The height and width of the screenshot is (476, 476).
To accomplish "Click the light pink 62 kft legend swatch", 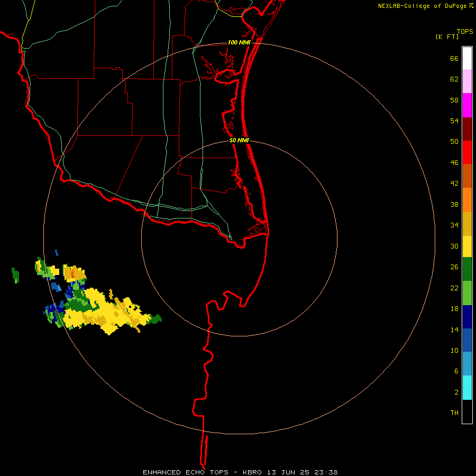I will [467, 81].
